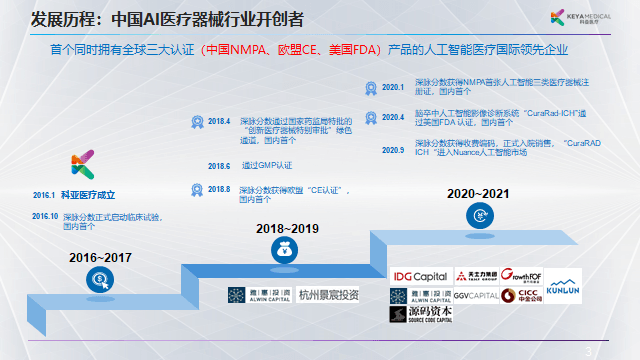Click the IDG Capital logo
The image size is (640, 360).
421,276
